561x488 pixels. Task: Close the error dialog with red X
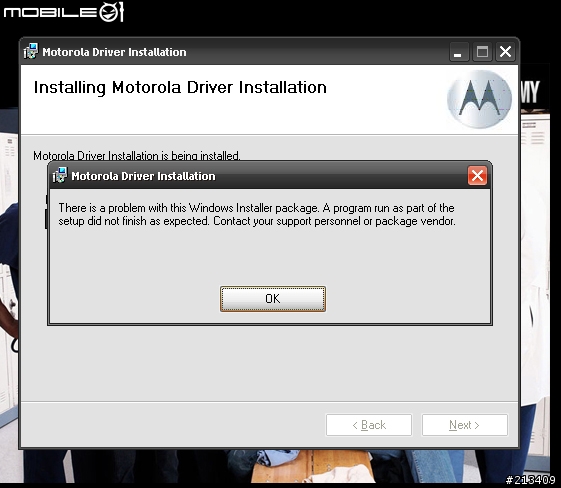pyautogui.click(x=477, y=176)
